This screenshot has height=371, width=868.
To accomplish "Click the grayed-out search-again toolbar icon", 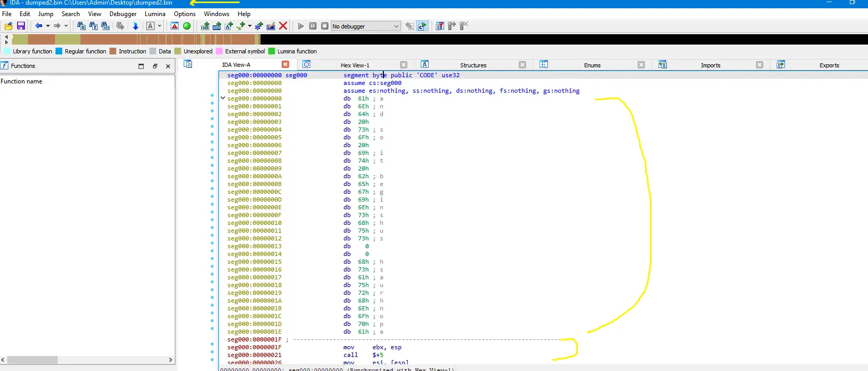I will [x=120, y=26].
